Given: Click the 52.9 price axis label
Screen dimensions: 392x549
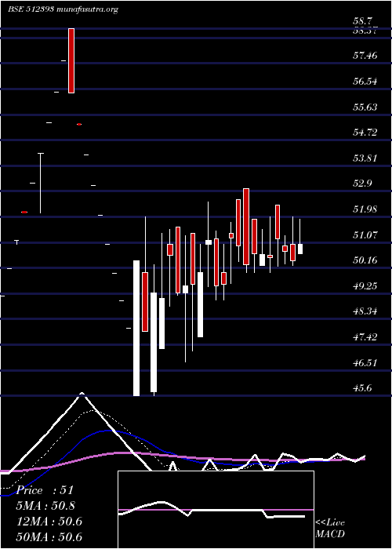Looking at the screenshot, I should (363, 184).
